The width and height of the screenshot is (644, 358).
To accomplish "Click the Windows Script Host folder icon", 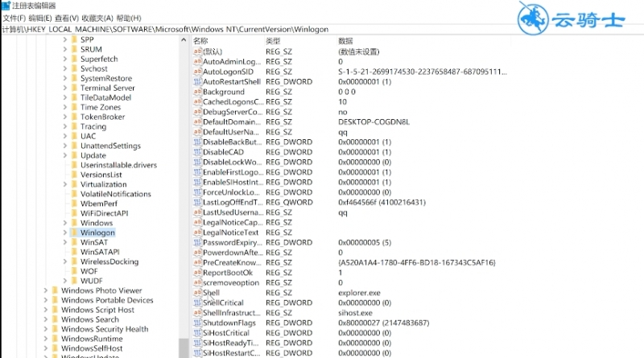I will coord(55,310).
